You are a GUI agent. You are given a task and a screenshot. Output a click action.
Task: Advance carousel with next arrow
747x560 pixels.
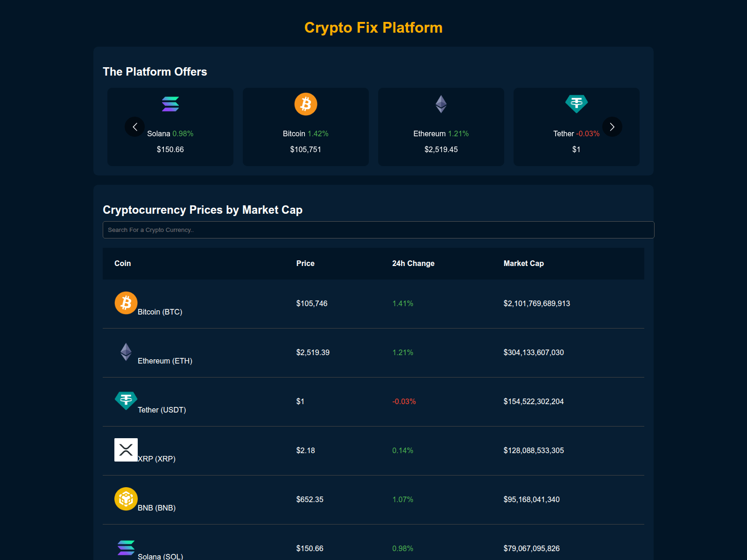pos(612,127)
